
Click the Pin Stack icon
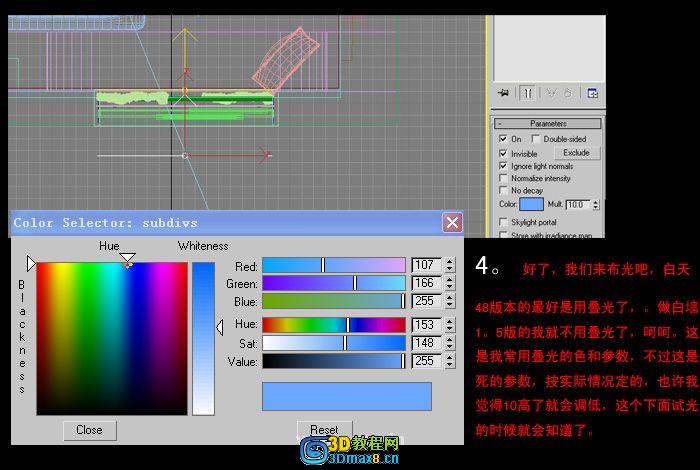coord(504,93)
